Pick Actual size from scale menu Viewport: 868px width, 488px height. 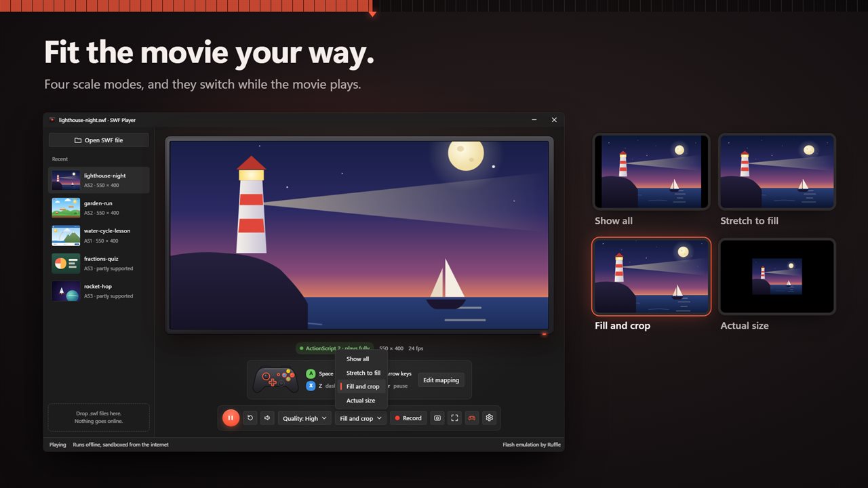[361, 401]
